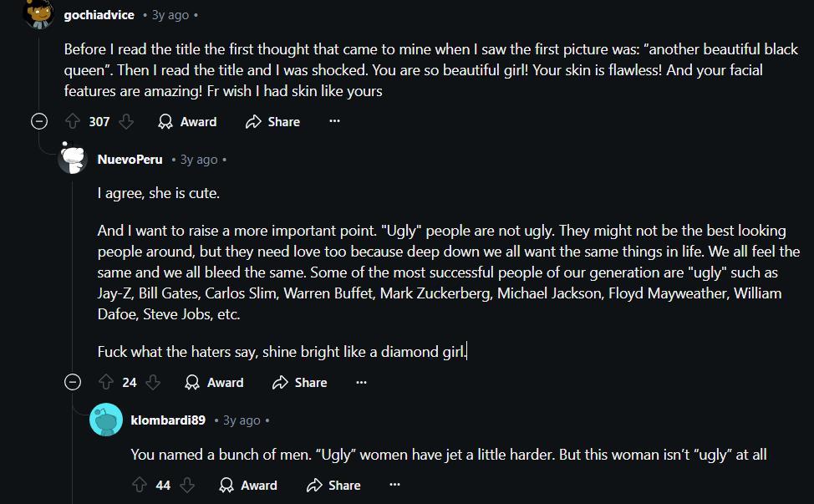Downvote NuevoPeru's comment with 24 votes
The image size is (814, 504).
click(x=153, y=383)
